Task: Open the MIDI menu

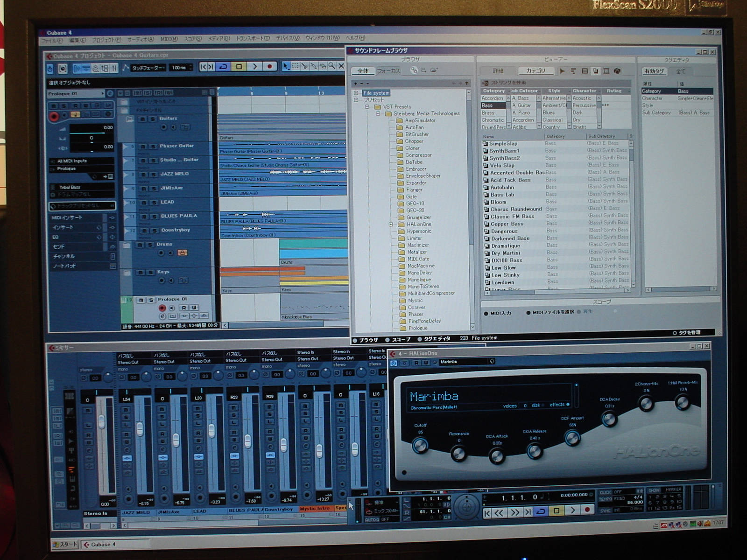Action: (169, 39)
